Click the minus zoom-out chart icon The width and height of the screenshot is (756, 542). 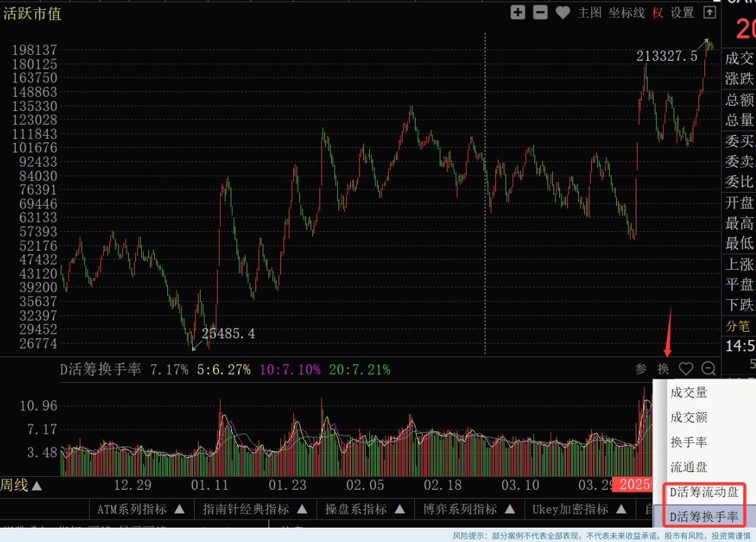[540, 12]
